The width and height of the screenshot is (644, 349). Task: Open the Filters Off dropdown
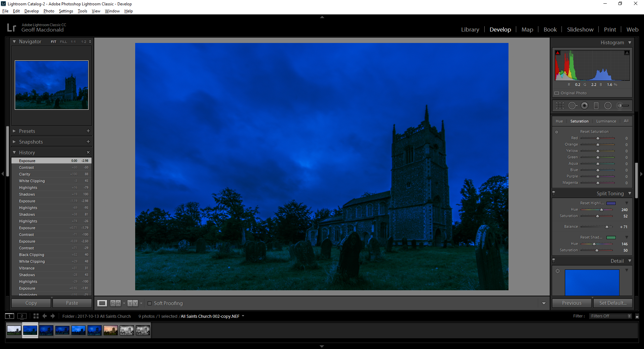(x=610, y=316)
